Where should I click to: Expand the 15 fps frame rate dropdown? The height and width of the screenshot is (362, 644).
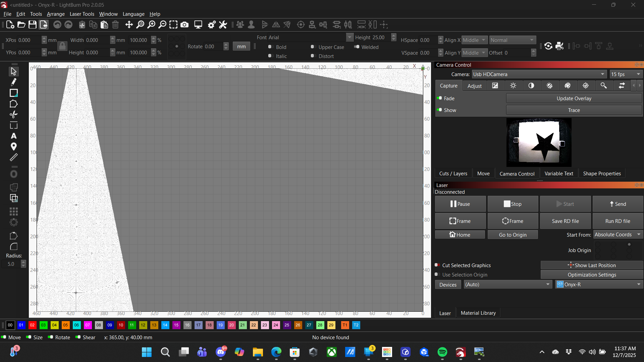coord(626,74)
